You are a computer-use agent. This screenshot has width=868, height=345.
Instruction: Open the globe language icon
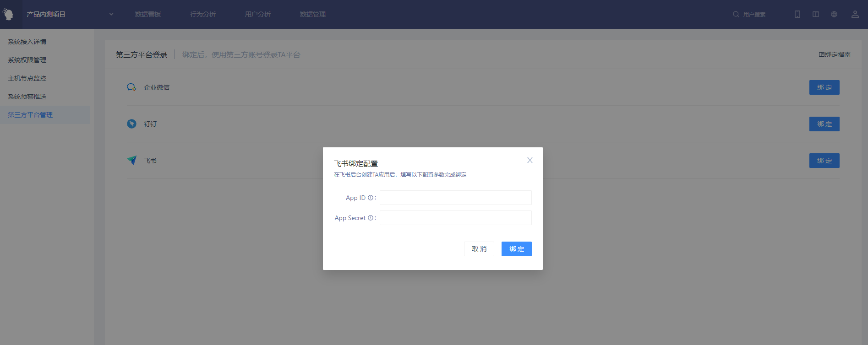pyautogui.click(x=834, y=14)
